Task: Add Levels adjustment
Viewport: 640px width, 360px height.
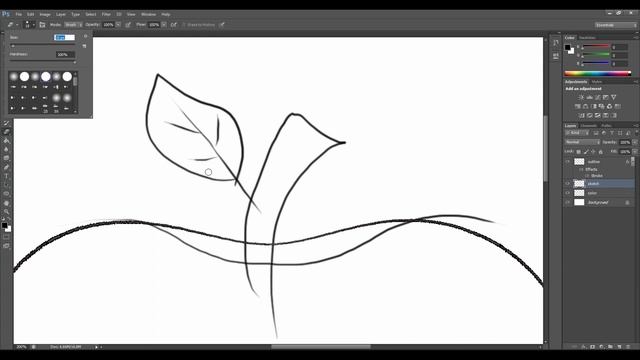Action: (x=589, y=98)
